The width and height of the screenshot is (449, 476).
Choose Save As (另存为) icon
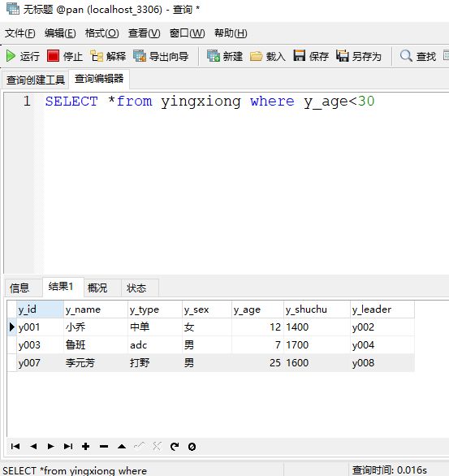(x=342, y=56)
